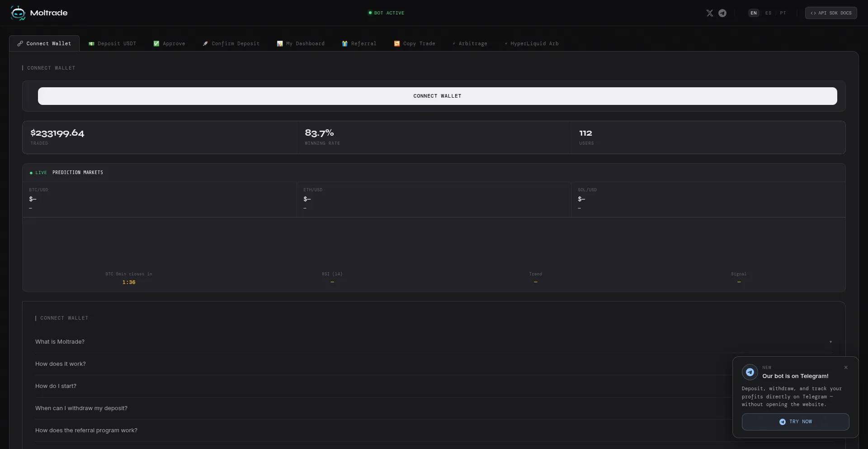Open the X (Twitter) social icon
868x449 pixels.
tap(710, 13)
